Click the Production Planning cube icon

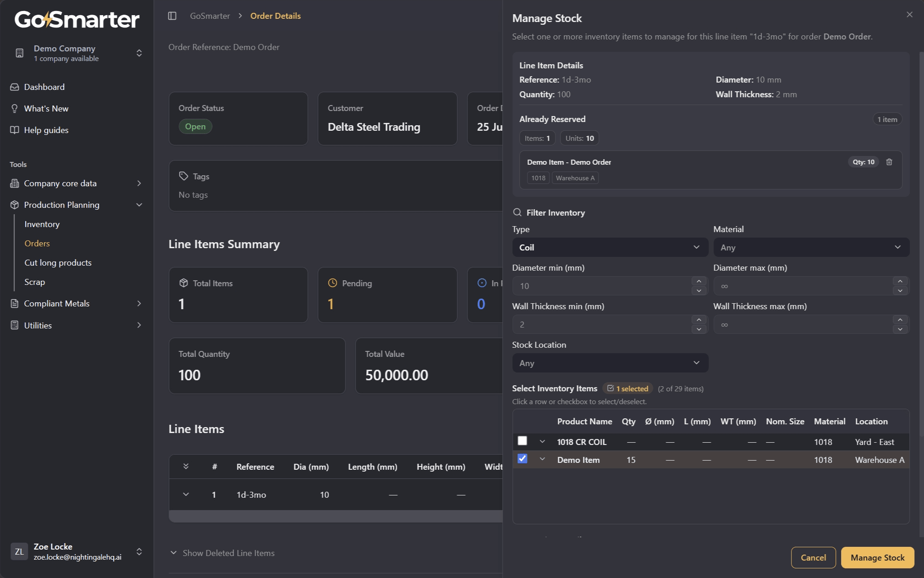tap(15, 205)
